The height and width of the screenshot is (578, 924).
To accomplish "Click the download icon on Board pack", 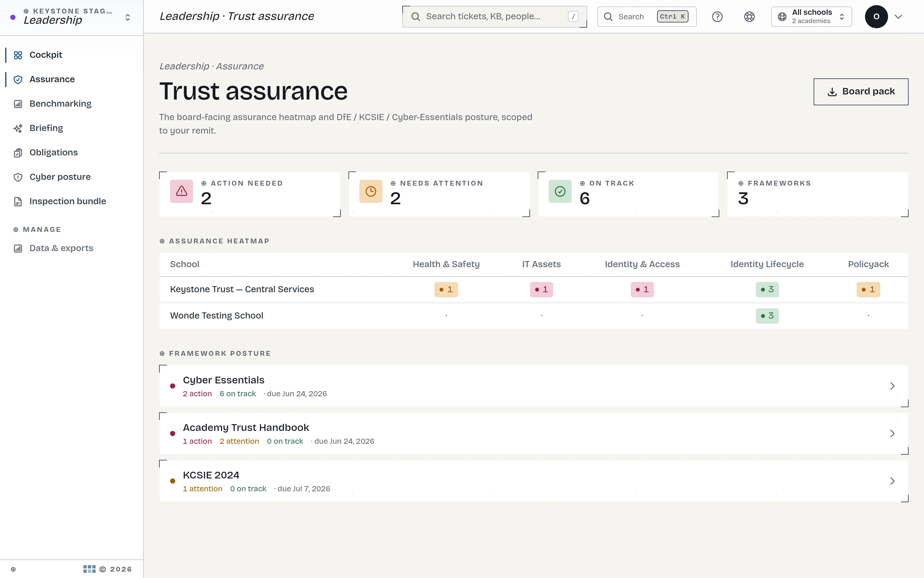I will (832, 92).
